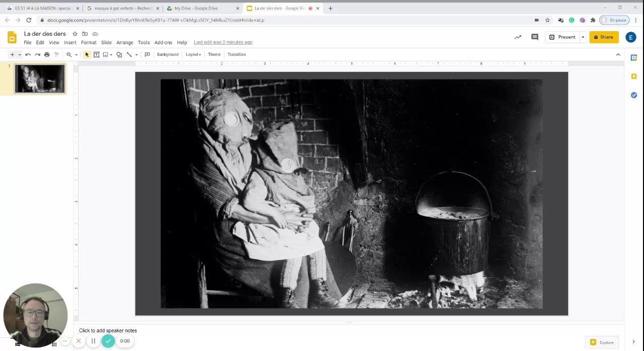This screenshot has height=351, width=644.
Task: Expand the Present options dropdown arrow
Action: 583,37
